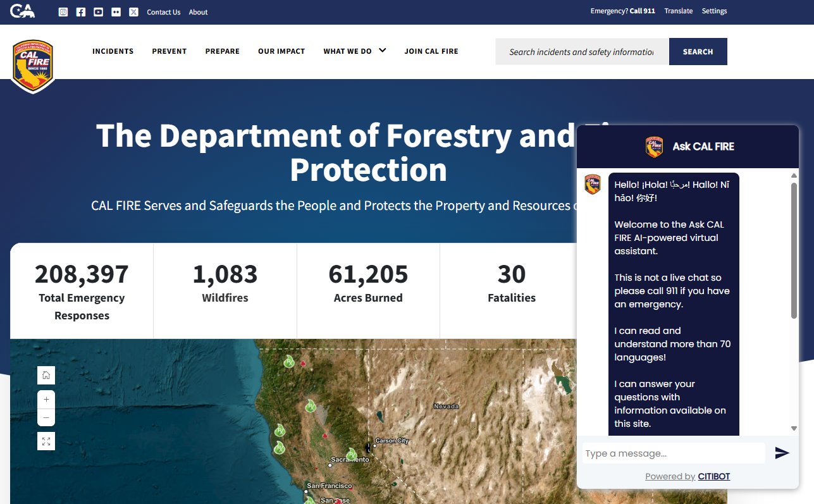The height and width of the screenshot is (504, 814).
Task: Open the Flickr photo icon
Action: tap(116, 12)
